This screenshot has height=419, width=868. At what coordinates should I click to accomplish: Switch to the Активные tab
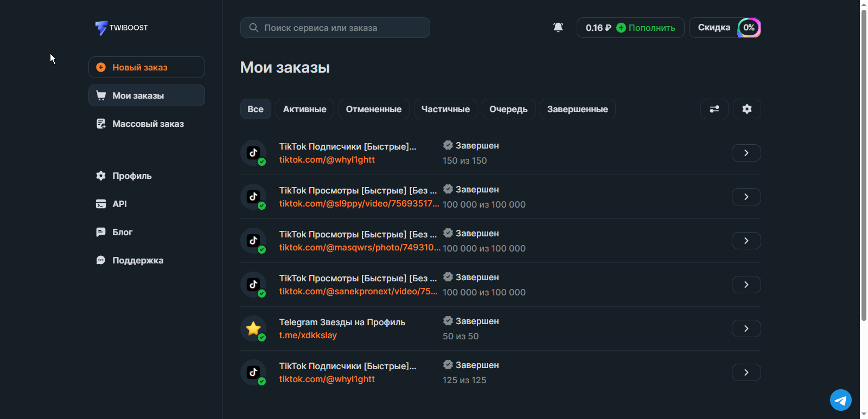pyautogui.click(x=304, y=109)
